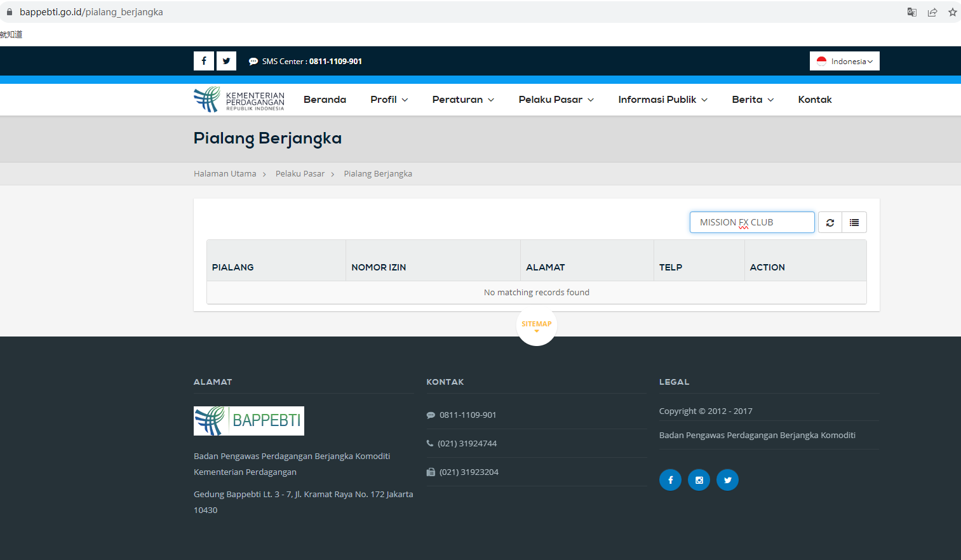Open Indonesia language dropdown
Screen dimensions: 961x560
click(x=844, y=61)
